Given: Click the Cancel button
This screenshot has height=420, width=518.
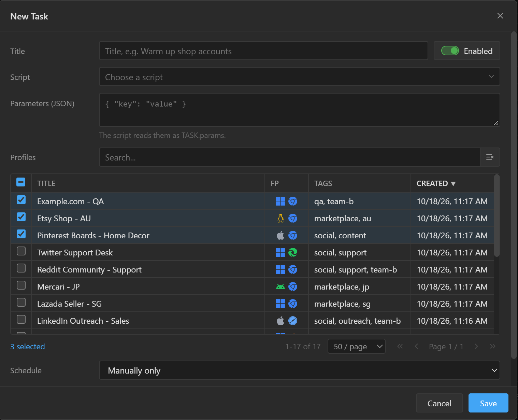Looking at the screenshot, I should [439, 403].
